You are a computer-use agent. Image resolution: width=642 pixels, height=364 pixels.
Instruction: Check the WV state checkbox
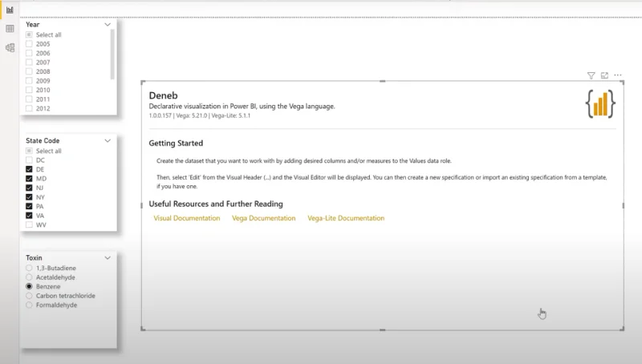(x=29, y=224)
